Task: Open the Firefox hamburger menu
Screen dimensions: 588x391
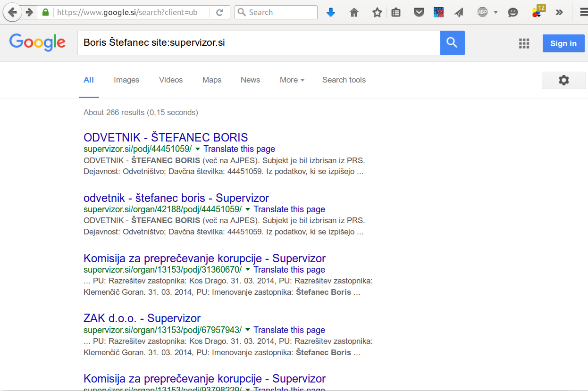Action: [x=583, y=12]
